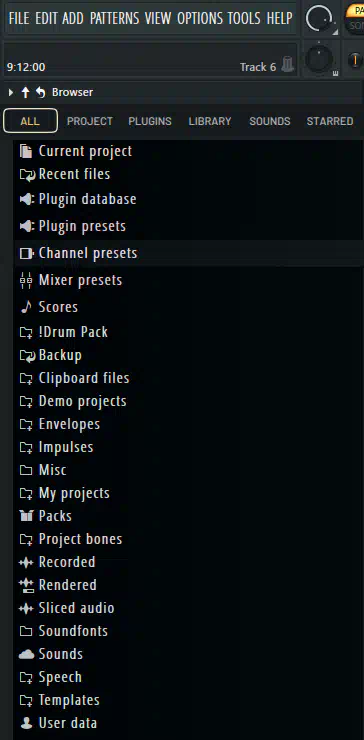Click the User data person icon
Viewport: 364px width, 740px height.
tap(26, 723)
